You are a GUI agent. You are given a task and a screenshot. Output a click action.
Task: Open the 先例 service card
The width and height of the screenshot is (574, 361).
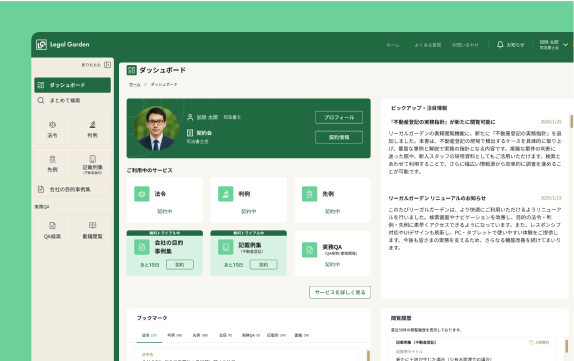pyautogui.click(x=332, y=200)
